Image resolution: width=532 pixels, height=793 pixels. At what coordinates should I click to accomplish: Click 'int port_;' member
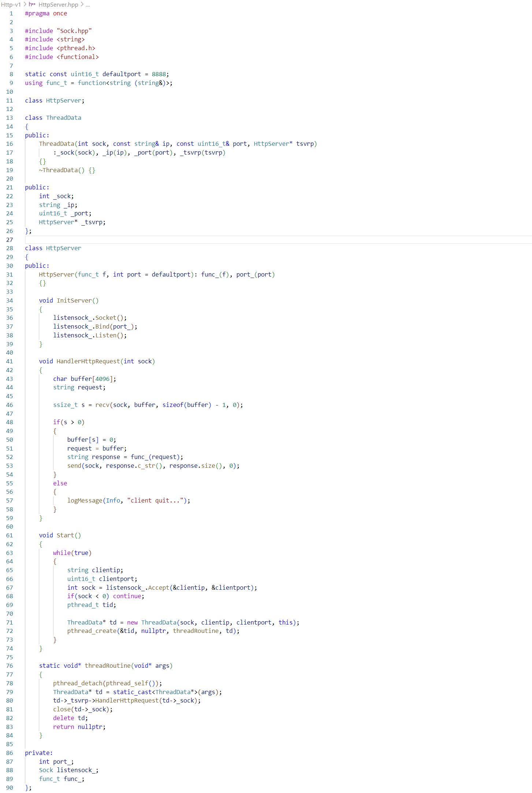[56, 762]
